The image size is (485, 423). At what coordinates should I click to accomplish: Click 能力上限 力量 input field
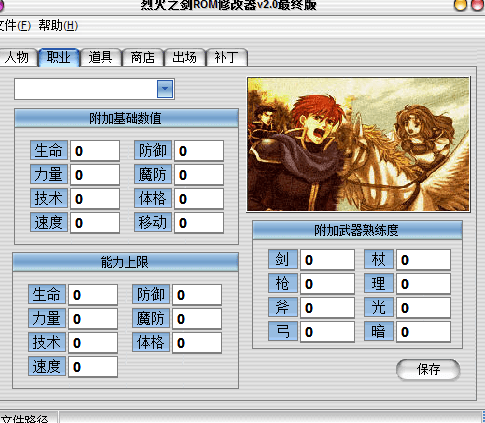pos(93,319)
